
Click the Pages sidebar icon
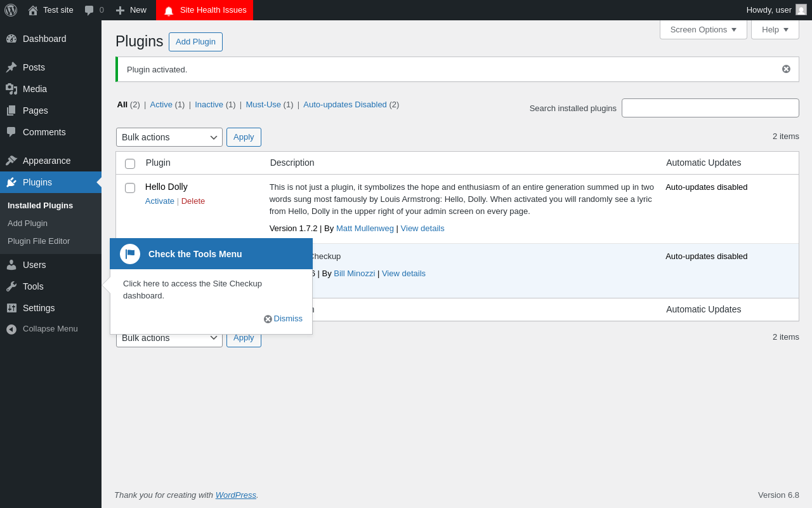click(11, 110)
